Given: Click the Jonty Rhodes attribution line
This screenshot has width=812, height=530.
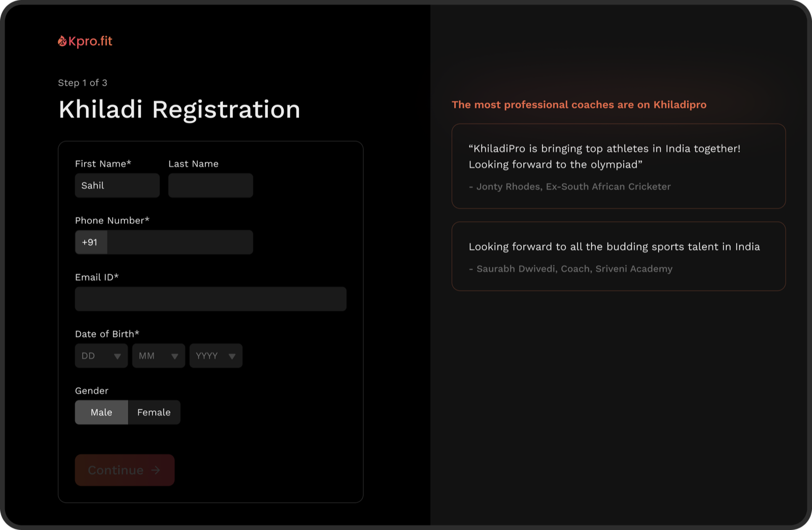Looking at the screenshot, I should coord(570,187).
